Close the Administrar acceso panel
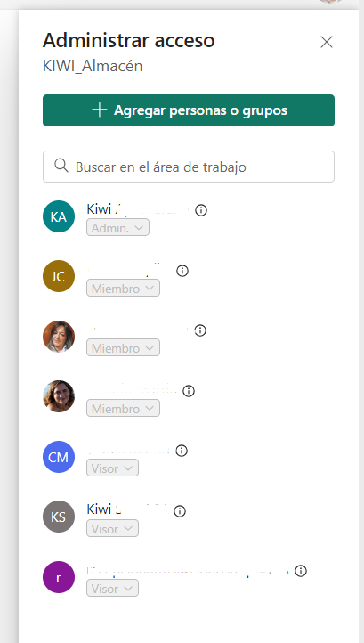364x643 pixels. 327,42
